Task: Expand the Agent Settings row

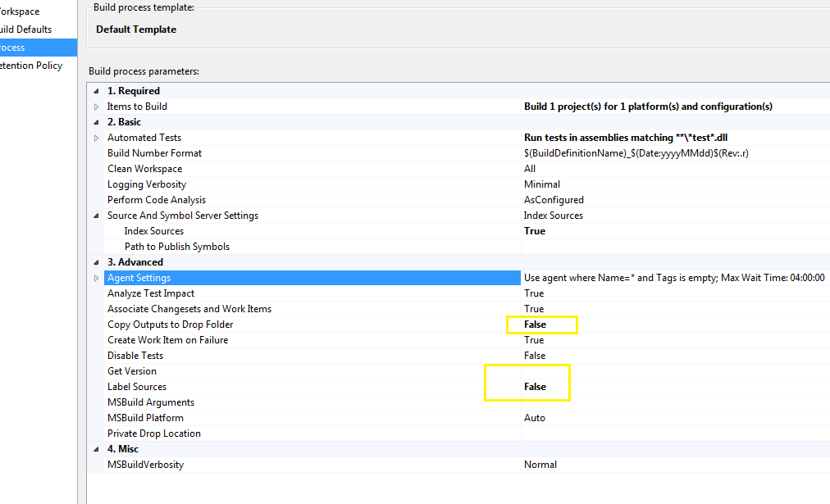Action: (x=96, y=278)
